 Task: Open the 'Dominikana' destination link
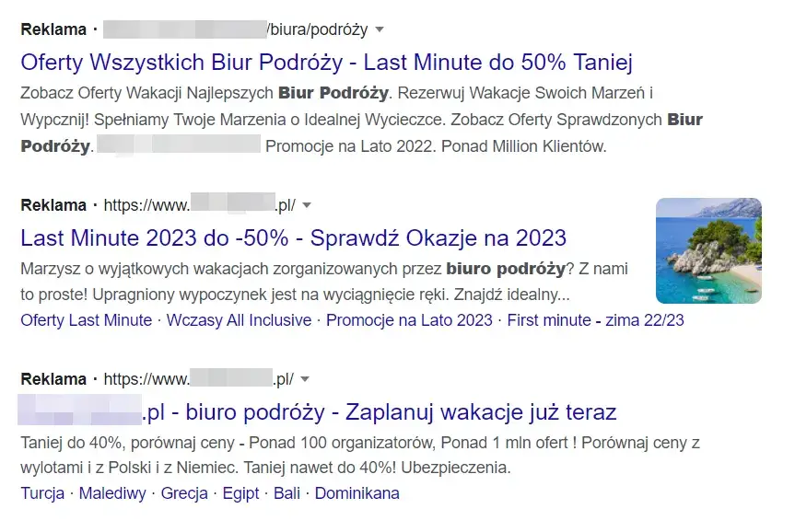point(357,492)
